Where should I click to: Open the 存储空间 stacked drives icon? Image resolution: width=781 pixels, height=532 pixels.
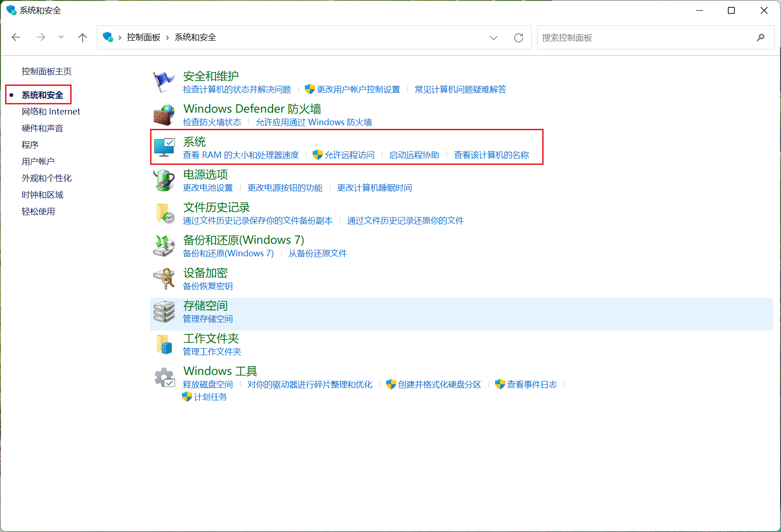pos(163,312)
